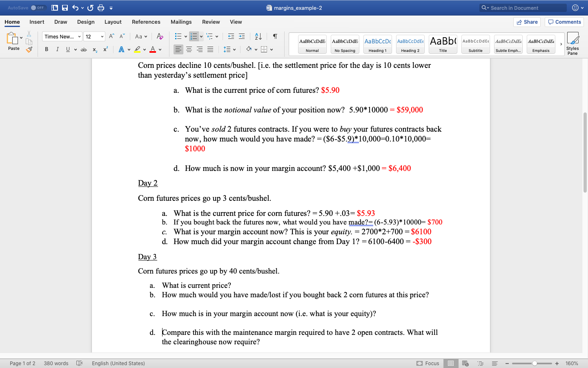Image resolution: width=588 pixels, height=368 pixels.
Task: Click the Print icon in the title bar
Action: pyautogui.click(x=100, y=7)
